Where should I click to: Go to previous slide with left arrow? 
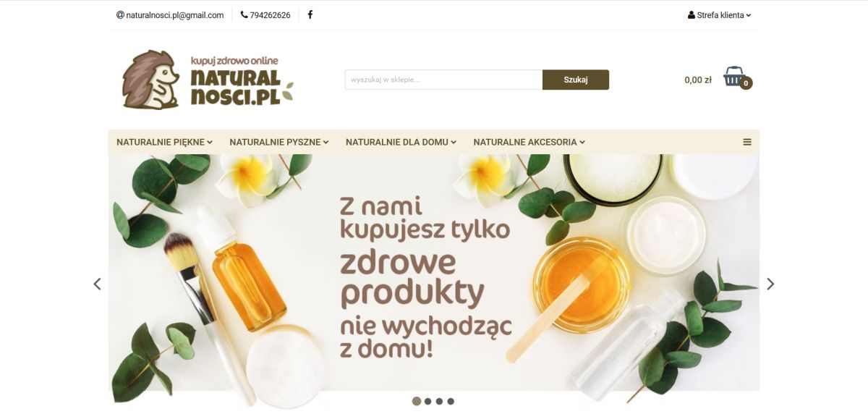(x=97, y=284)
